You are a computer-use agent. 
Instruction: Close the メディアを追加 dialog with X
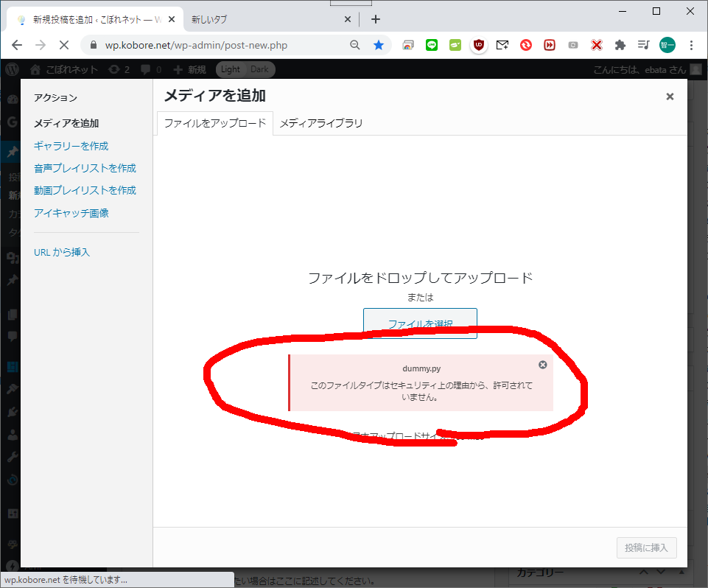click(670, 97)
